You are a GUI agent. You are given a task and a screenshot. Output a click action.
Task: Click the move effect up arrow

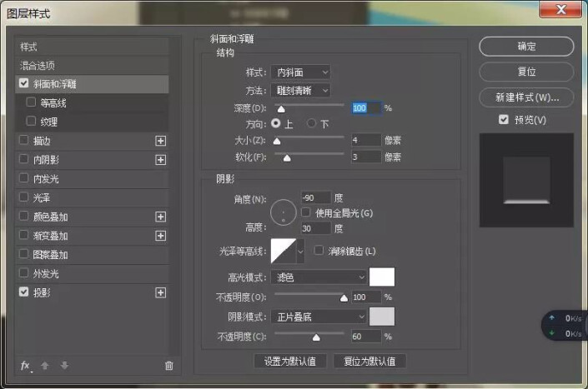47,365
